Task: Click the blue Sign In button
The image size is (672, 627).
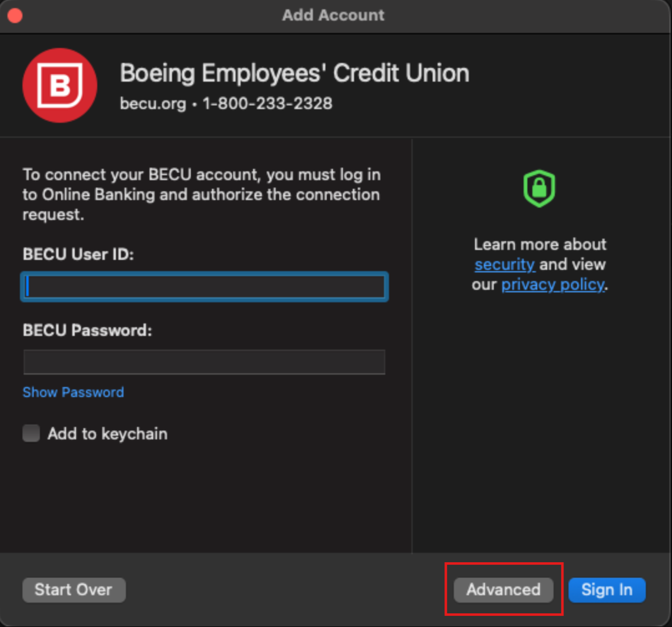Action: point(607,590)
